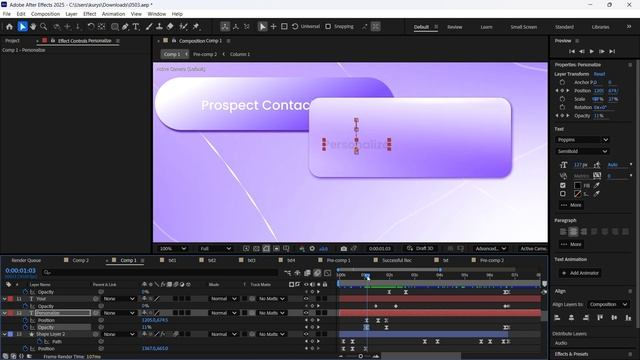Screen dimensions: 640x360
Task: Select the Zoom tool
Action: [44, 27]
